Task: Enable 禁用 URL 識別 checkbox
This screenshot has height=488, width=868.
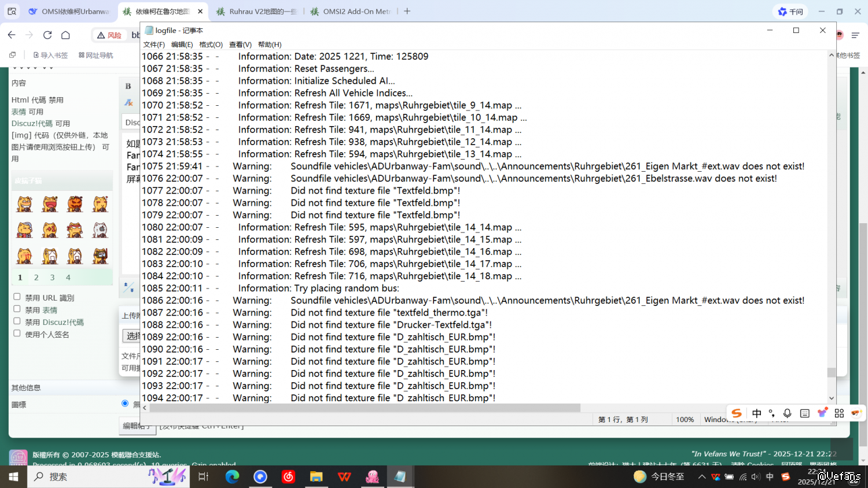Action: click(17, 297)
